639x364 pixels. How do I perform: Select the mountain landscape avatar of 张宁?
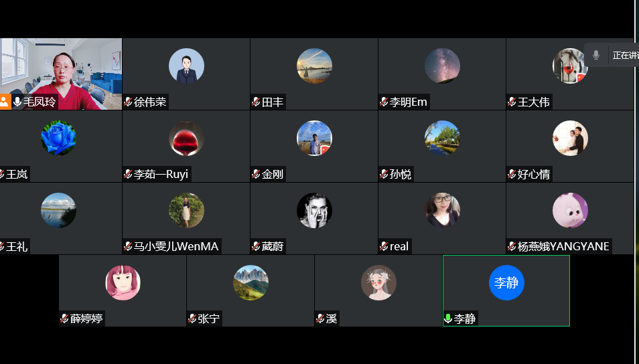point(251,282)
